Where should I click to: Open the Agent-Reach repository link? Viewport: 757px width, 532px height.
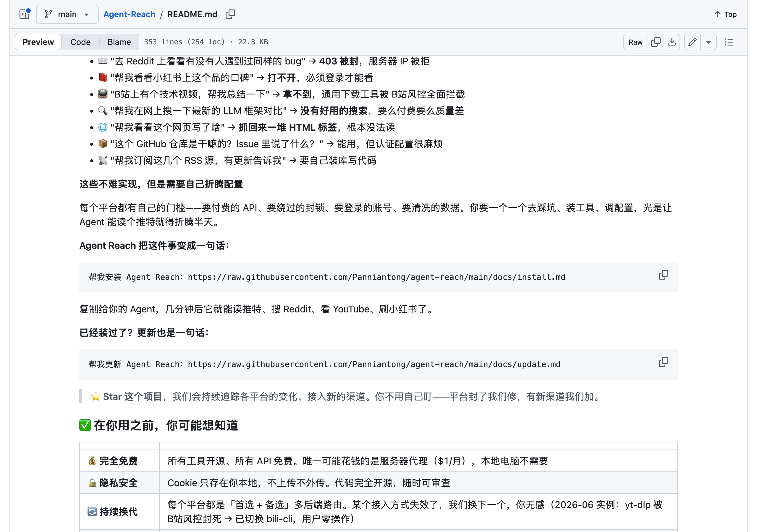click(129, 14)
